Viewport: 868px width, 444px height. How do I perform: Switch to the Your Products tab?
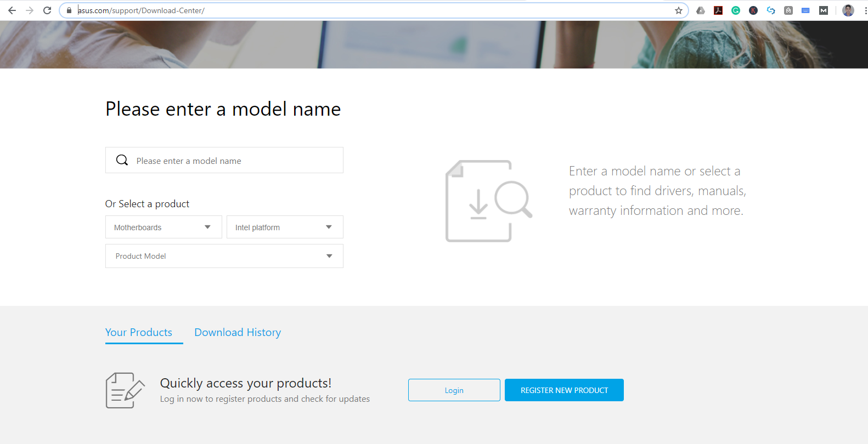139,332
